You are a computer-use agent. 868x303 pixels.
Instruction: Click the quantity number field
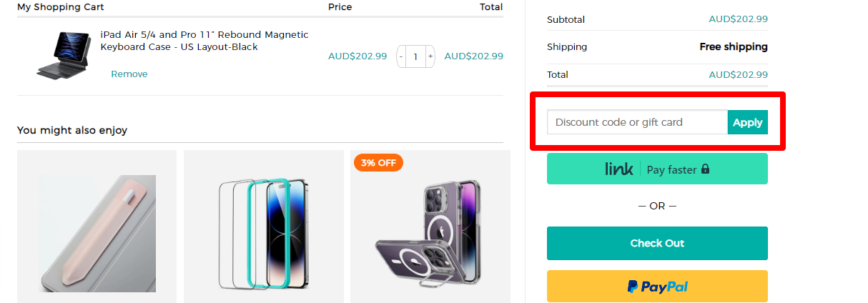tap(415, 56)
